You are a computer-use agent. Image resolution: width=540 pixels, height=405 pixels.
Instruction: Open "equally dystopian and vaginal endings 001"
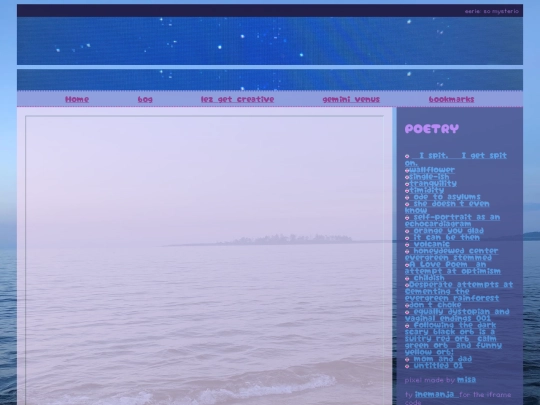tap(457, 315)
